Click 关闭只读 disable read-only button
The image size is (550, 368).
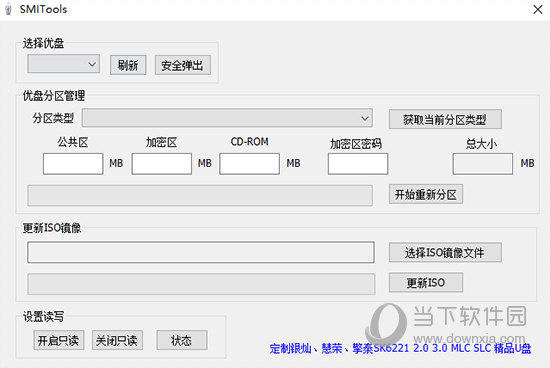click(x=117, y=340)
